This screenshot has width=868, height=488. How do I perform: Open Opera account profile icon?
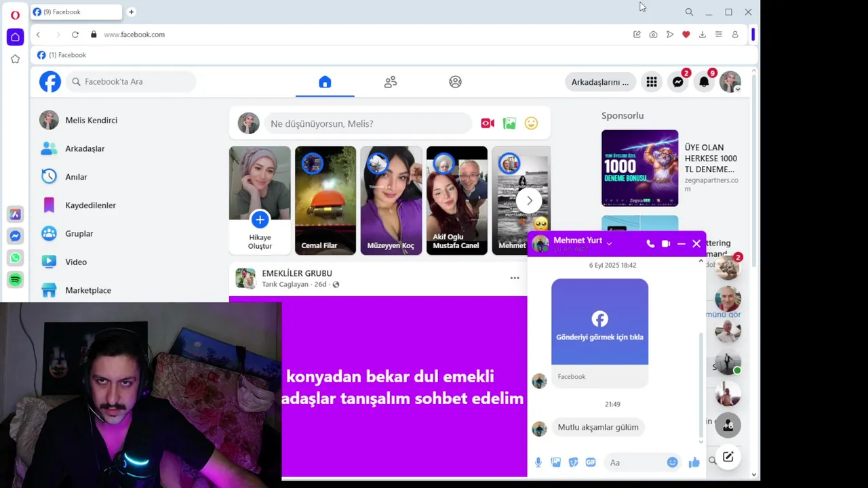[735, 35]
